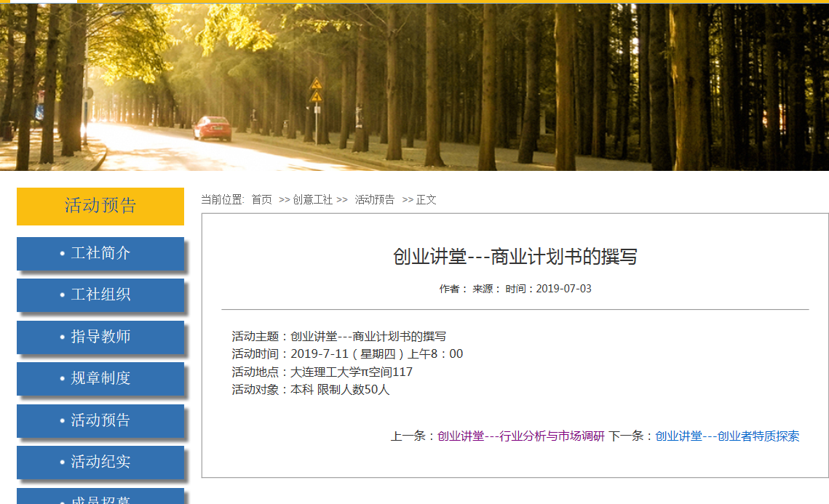Click the 作者： label in article meta

tap(453, 289)
